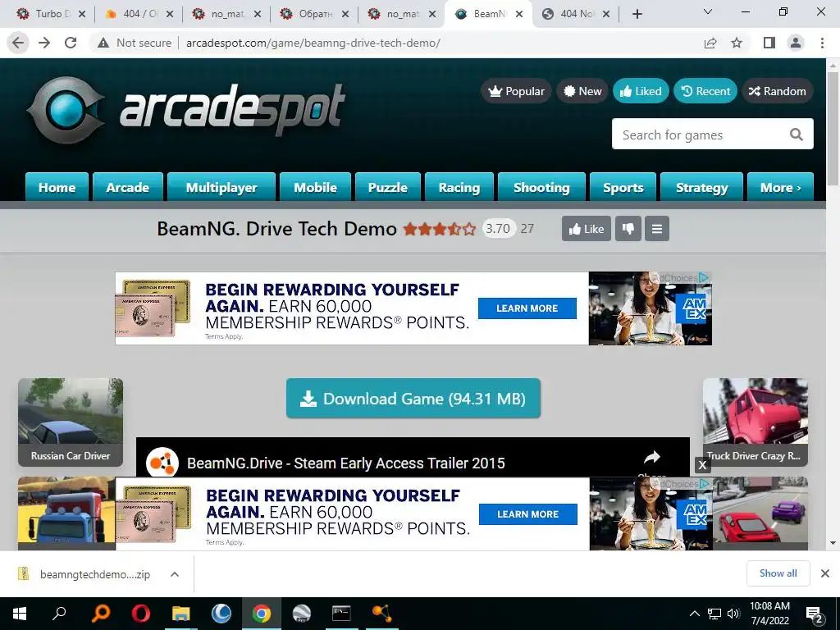Screen dimensions: 840x630
Task: Open Windows taskbar search
Action: (59, 614)
